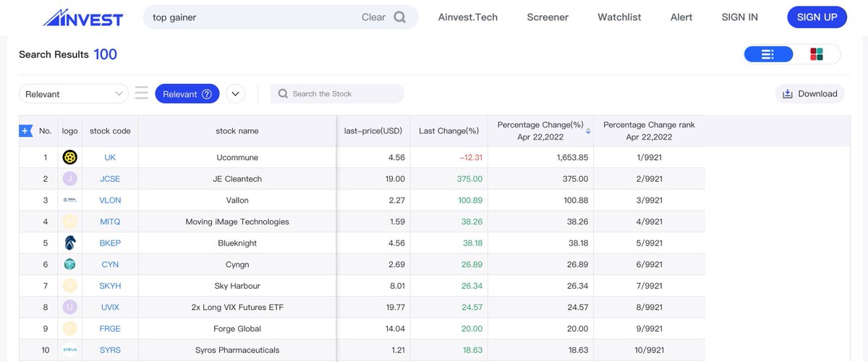Open SYRS stock code link

point(110,350)
